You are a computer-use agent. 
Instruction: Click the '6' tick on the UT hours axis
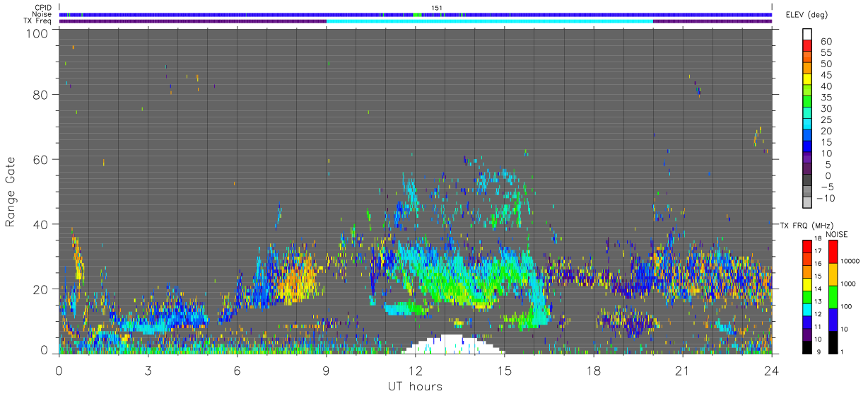[237, 371]
